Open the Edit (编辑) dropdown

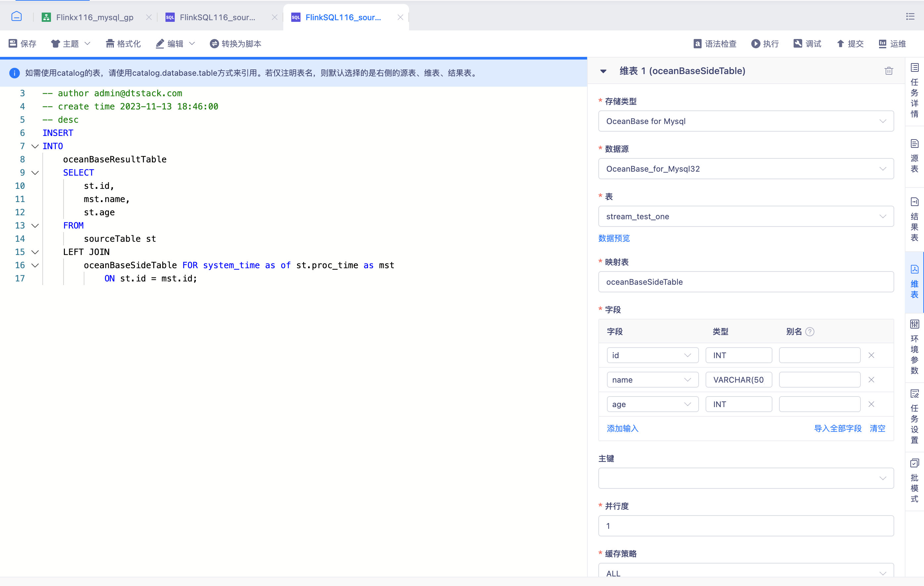[x=175, y=44]
